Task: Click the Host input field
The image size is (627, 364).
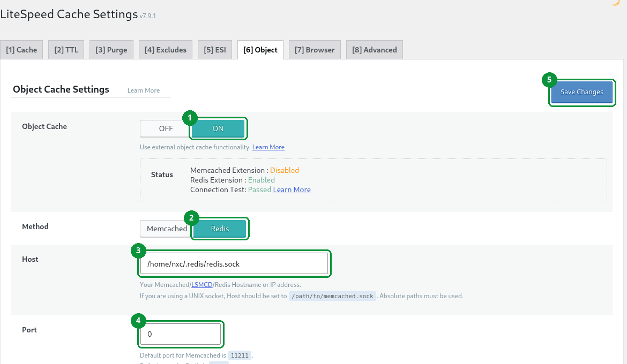Action: click(234, 264)
